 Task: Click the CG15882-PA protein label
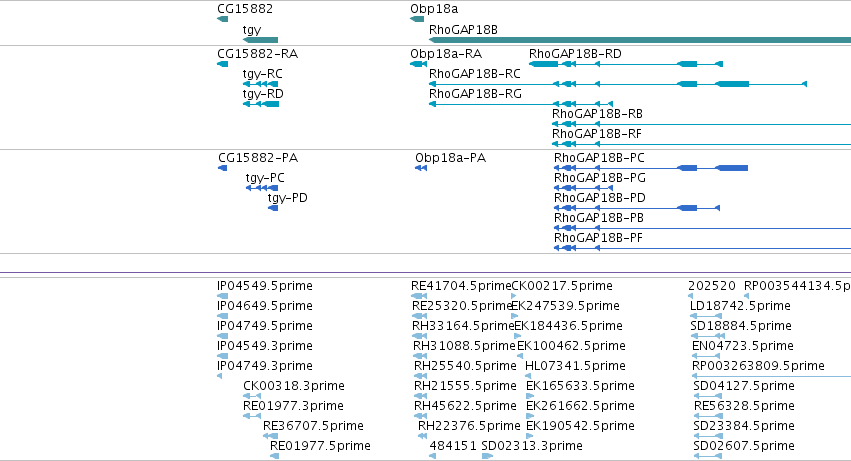click(x=258, y=158)
